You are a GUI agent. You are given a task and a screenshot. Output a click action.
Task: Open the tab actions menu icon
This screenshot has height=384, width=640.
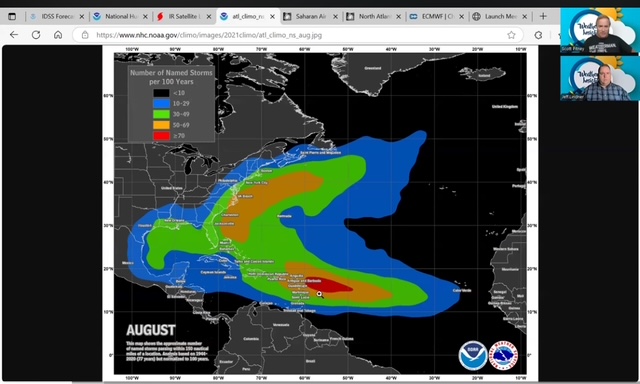click(12, 16)
